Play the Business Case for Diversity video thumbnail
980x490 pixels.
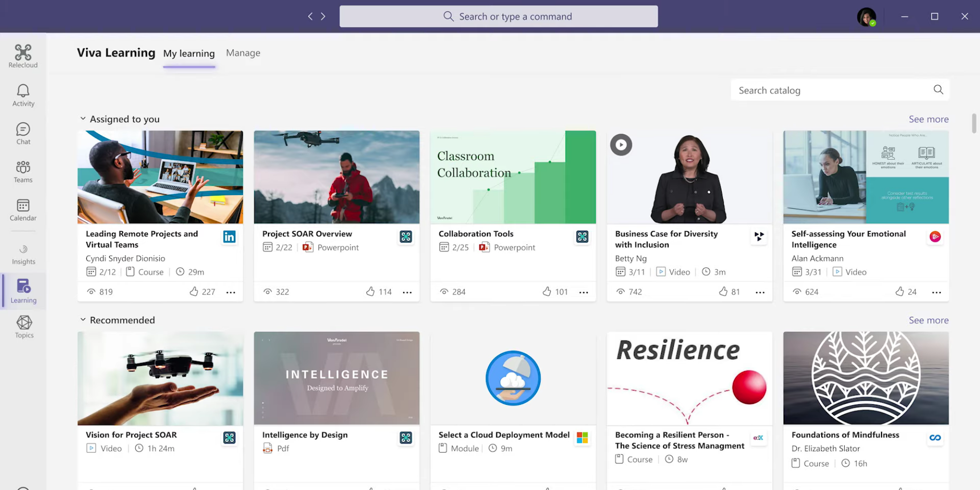click(621, 145)
